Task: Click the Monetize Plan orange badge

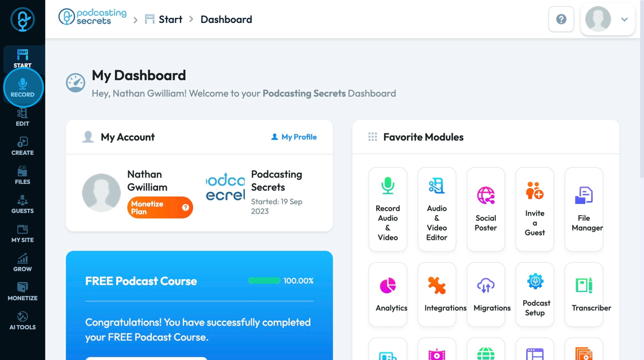Action: tap(160, 208)
